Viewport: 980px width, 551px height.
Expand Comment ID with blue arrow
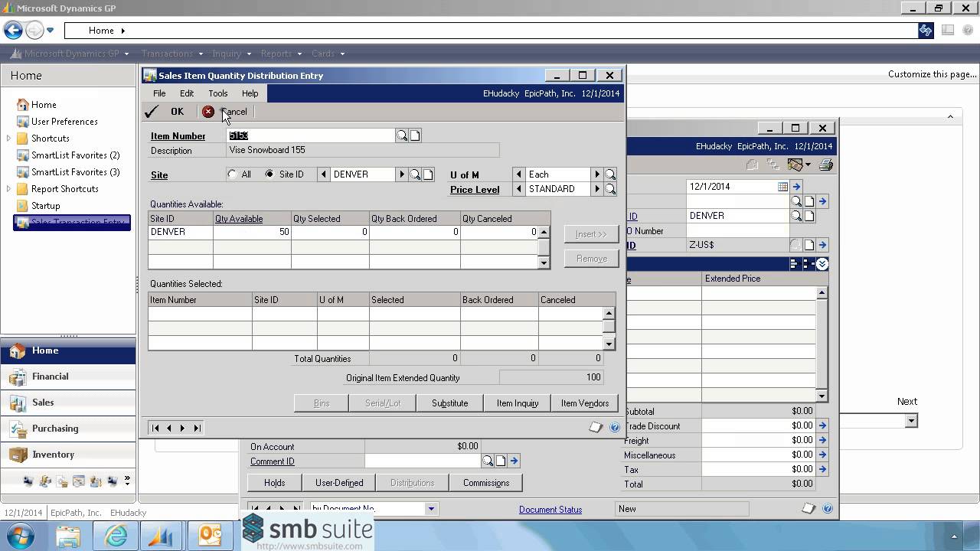[514, 461]
